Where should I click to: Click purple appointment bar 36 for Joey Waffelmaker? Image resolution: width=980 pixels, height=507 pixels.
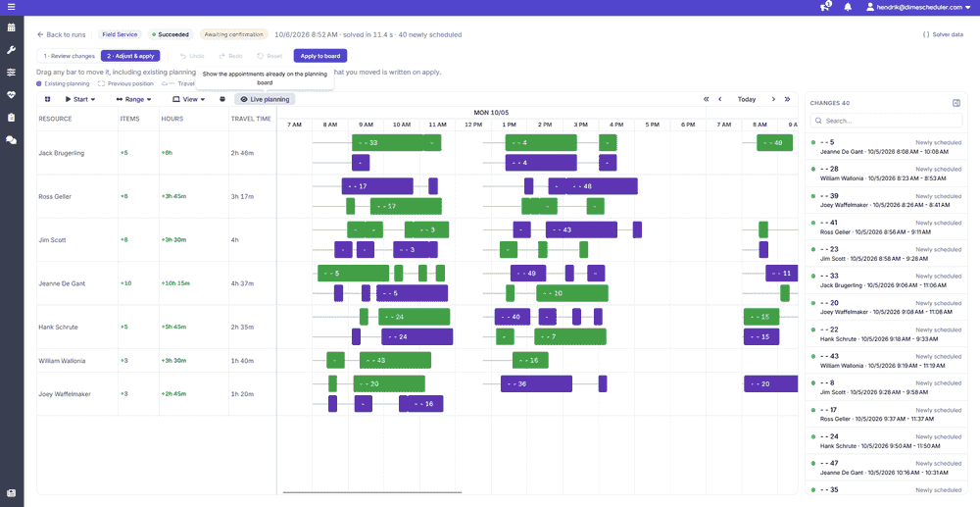pos(536,383)
